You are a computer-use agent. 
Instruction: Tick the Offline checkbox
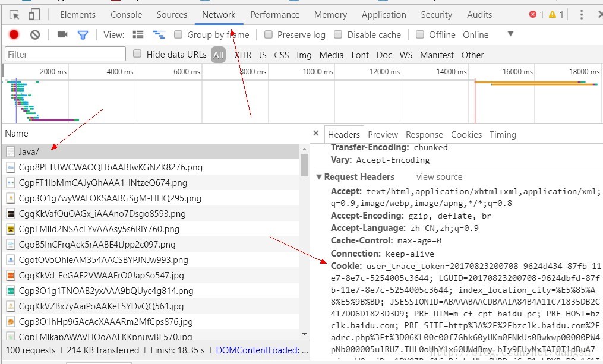click(420, 34)
